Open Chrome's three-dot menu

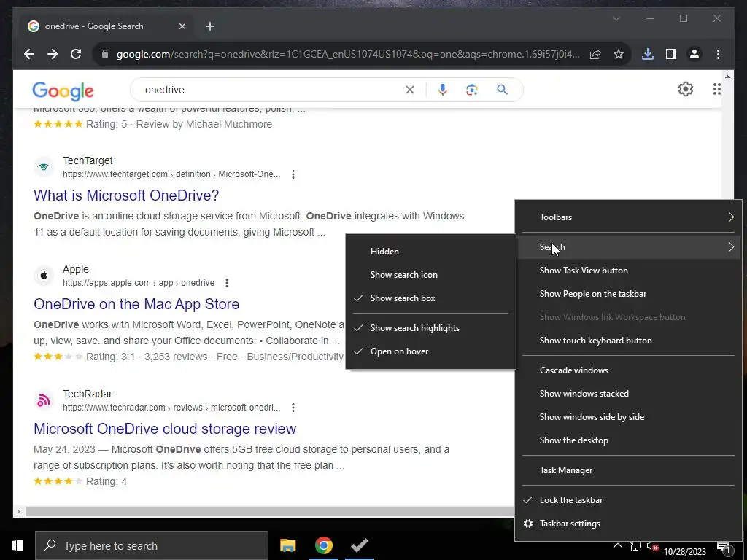click(x=718, y=54)
